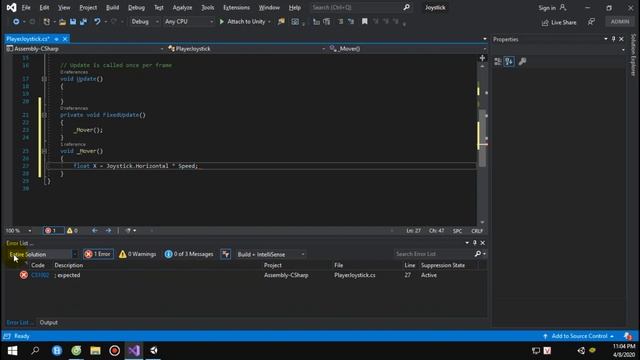Go to previous issue arrow
Viewport: 640px width, 360px height.
tap(95, 231)
